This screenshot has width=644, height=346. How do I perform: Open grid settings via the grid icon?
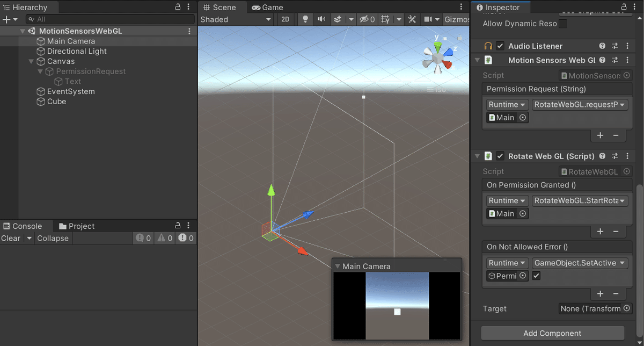coord(385,18)
